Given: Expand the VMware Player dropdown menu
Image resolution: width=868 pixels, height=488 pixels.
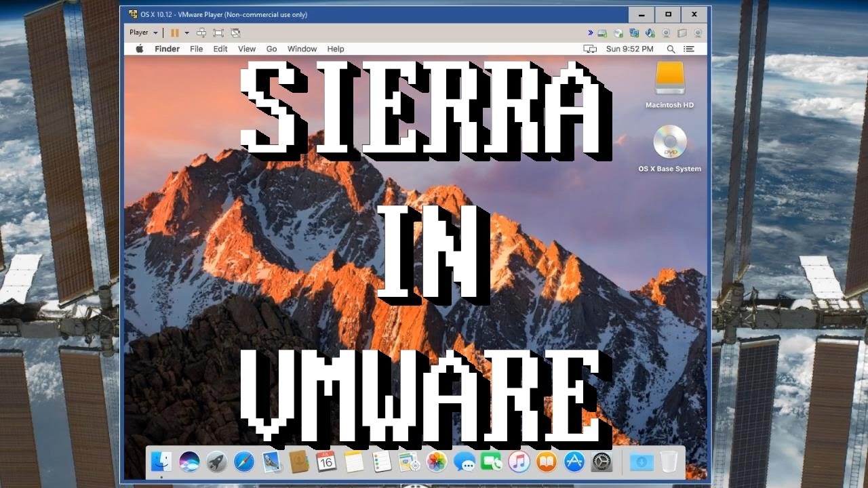Looking at the screenshot, I should click(x=143, y=33).
